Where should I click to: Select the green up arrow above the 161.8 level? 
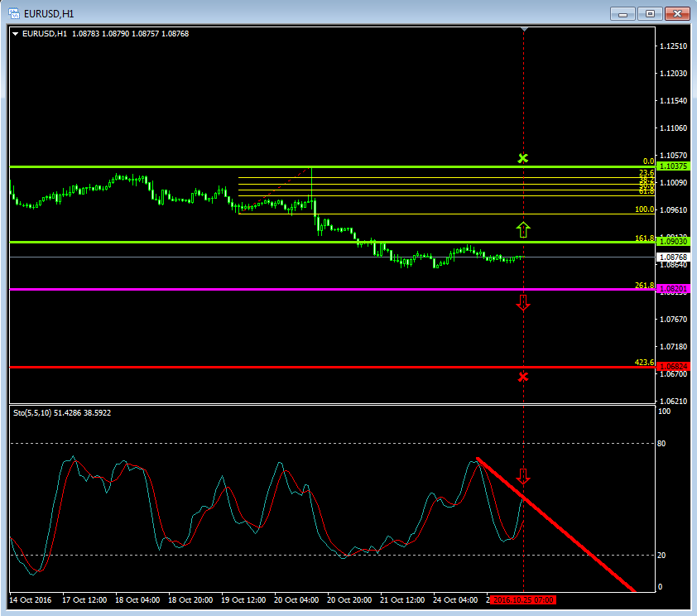click(x=523, y=229)
